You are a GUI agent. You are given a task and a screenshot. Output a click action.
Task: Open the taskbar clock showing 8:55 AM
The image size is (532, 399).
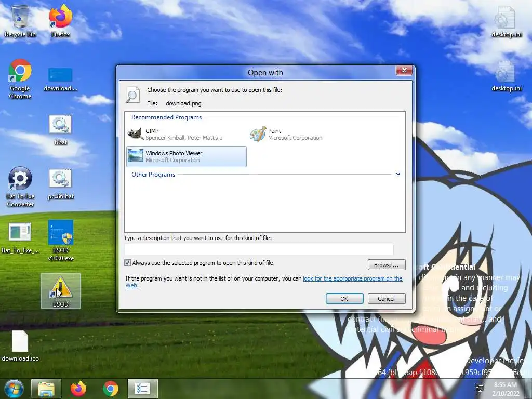click(x=506, y=389)
